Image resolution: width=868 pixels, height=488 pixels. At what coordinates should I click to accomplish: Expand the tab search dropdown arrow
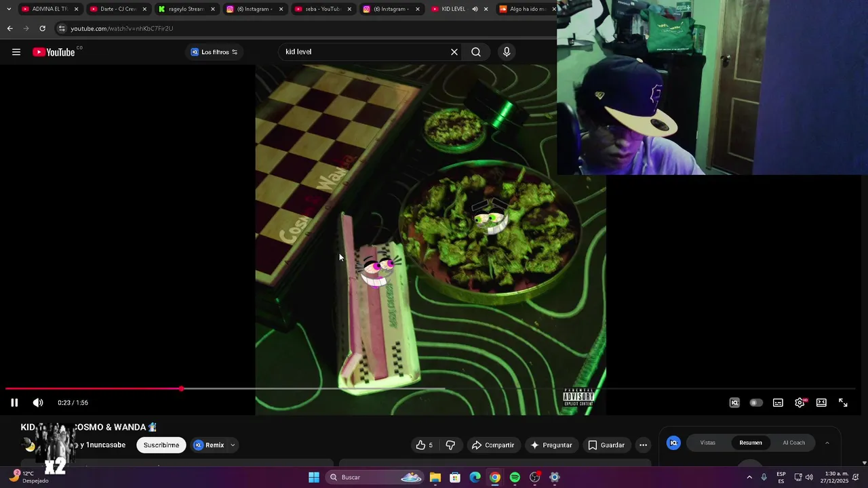pos(8,9)
